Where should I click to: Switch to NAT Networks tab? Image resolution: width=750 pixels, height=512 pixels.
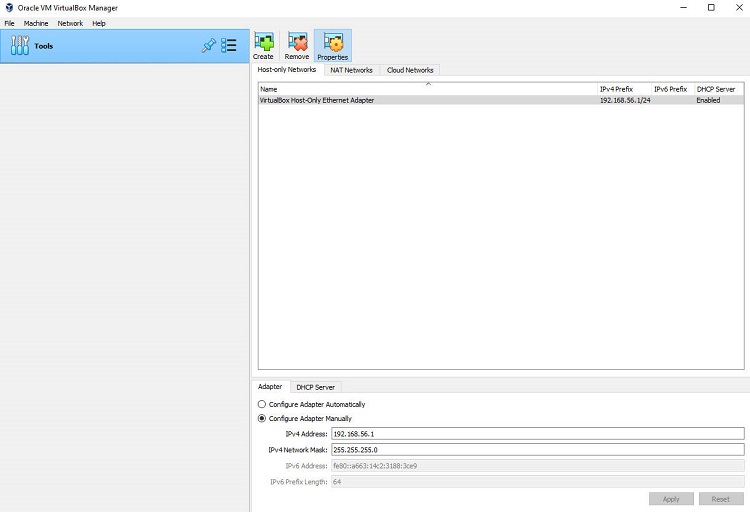pos(352,70)
